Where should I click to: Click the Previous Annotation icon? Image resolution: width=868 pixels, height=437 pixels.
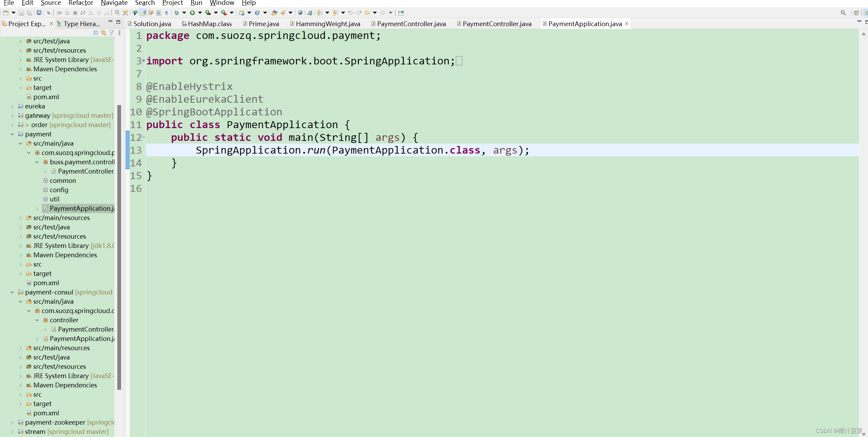[x=335, y=13]
